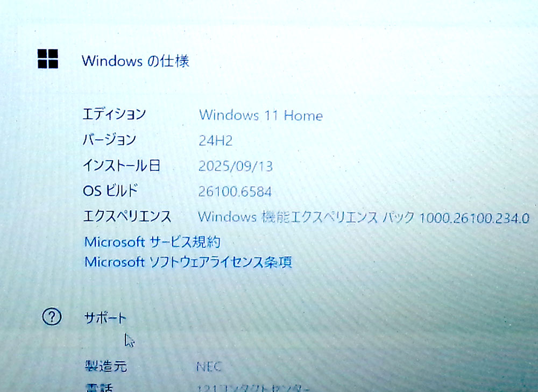Click the question mark support icon

(x=52, y=317)
